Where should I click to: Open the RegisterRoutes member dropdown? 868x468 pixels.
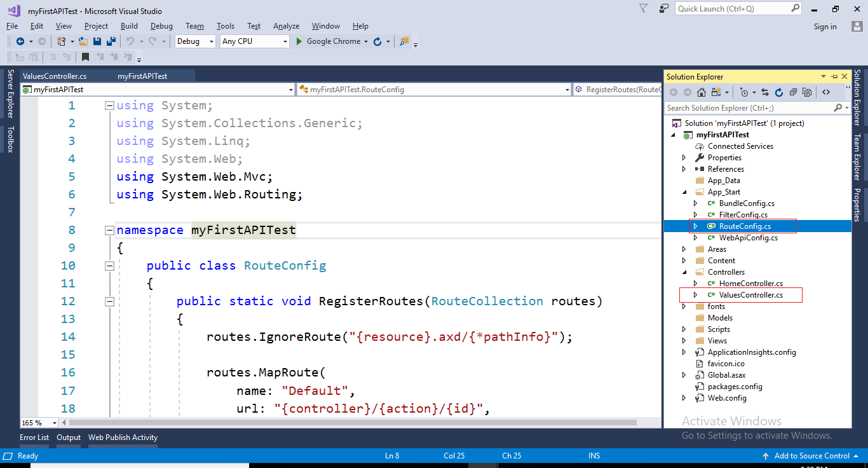pos(618,90)
